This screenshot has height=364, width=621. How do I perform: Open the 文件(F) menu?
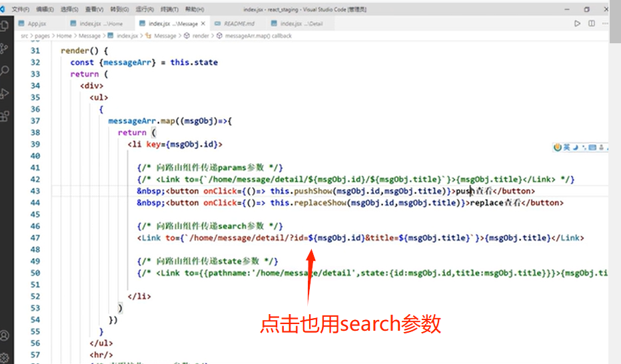pos(21,9)
